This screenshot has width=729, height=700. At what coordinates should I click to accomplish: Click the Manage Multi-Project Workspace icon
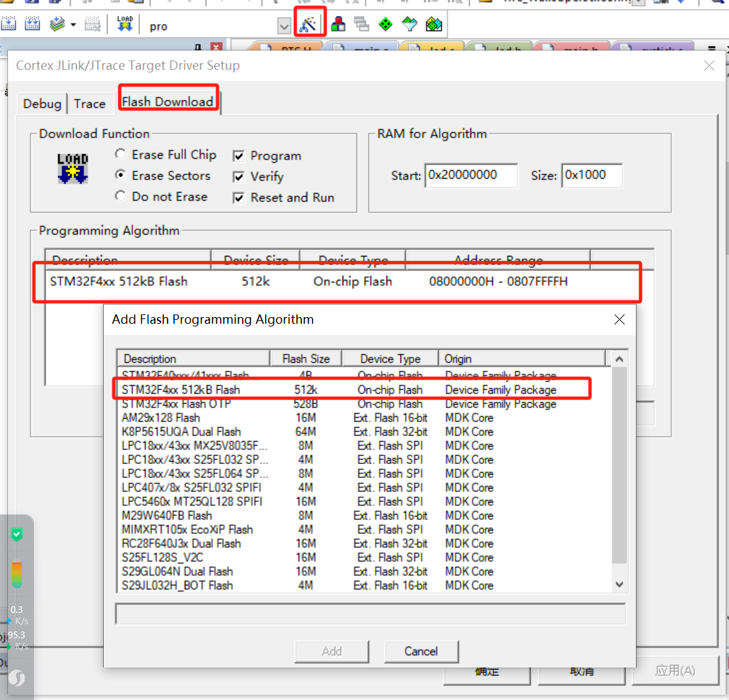pyautogui.click(x=362, y=24)
